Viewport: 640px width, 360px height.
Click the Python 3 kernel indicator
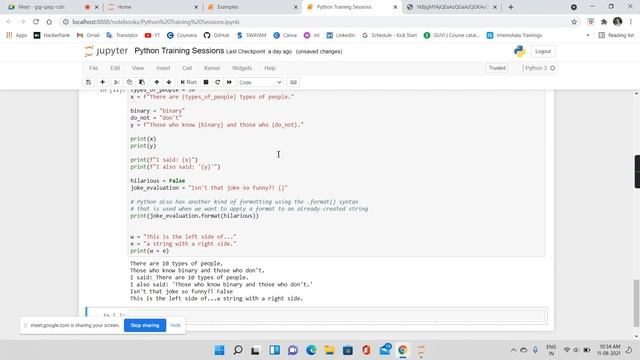tap(540, 68)
